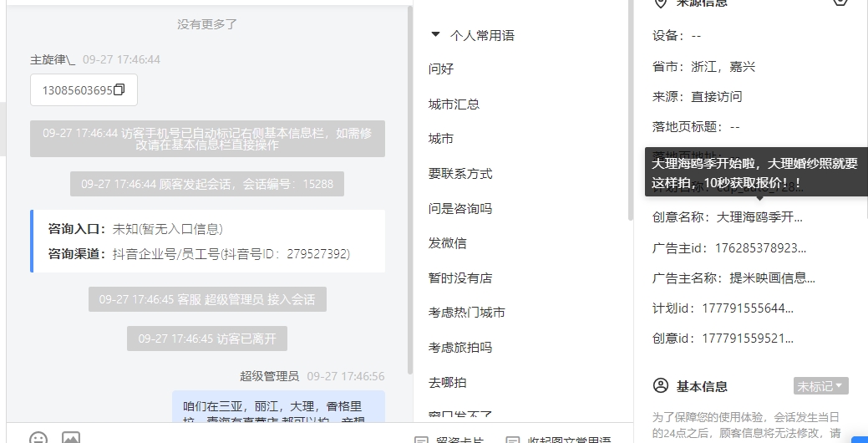Image resolution: width=868 pixels, height=443 pixels.
Task: Click the 设备 field
Action: [677, 36]
